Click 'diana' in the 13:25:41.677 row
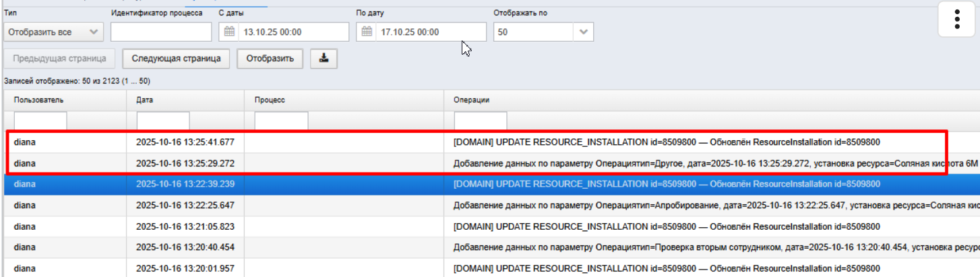The height and width of the screenshot is (277, 980). 24,142
